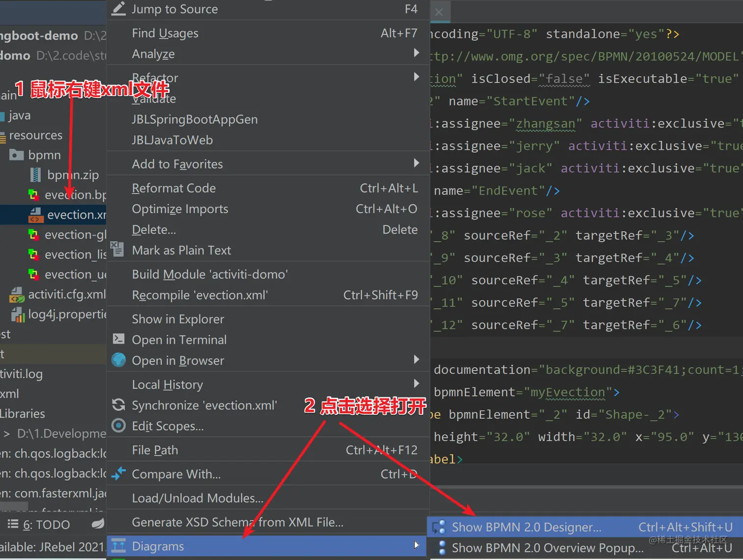The image size is (743, 560).
Task: Select the resources folder in tree
Action: pos(35,135)
